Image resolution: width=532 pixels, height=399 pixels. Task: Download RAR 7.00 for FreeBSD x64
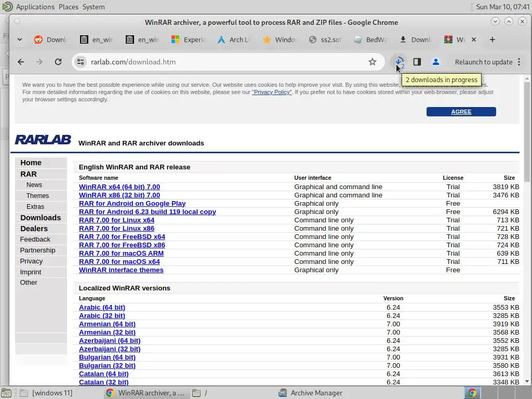122,236
